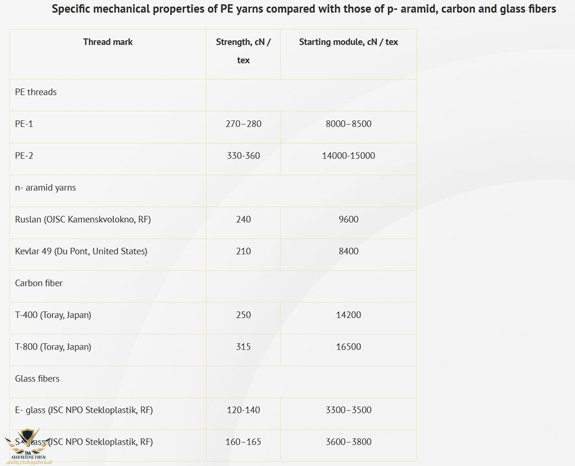Click the PE-1 row label

pos(24,124)
